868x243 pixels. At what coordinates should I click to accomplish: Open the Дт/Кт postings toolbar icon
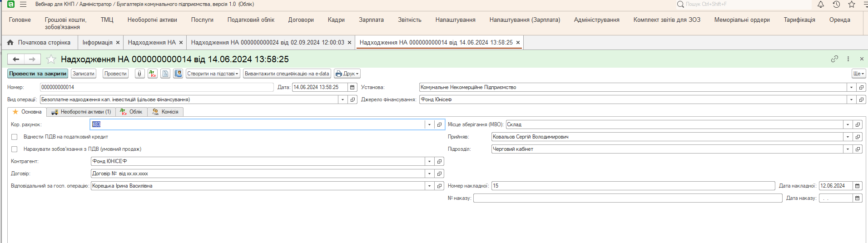pyautogui.click(x=153, y=74)
